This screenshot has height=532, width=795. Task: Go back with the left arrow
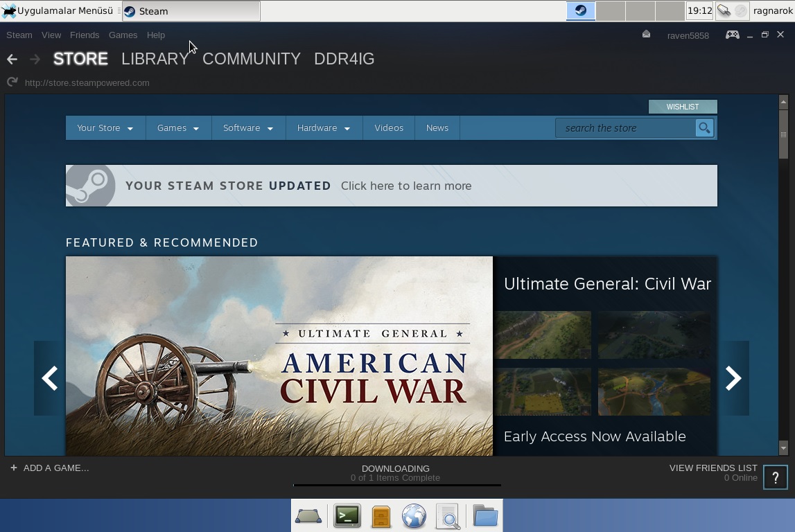tap(12, 60)
